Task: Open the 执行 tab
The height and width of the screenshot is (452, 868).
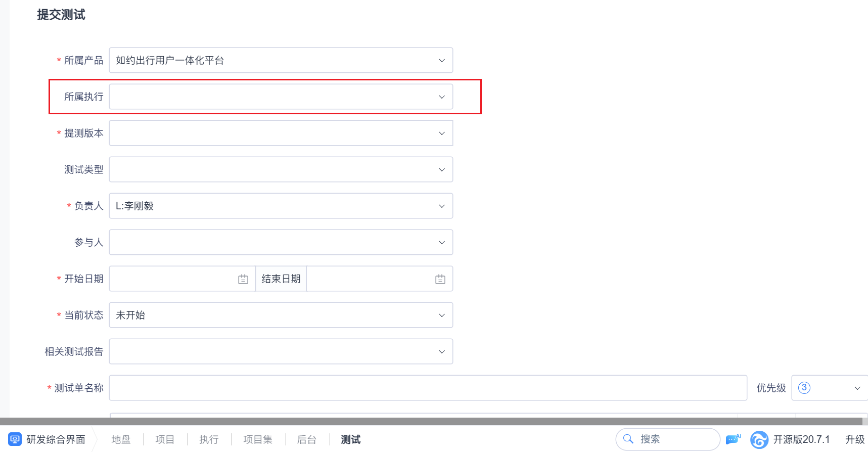Action: (209, 439)
